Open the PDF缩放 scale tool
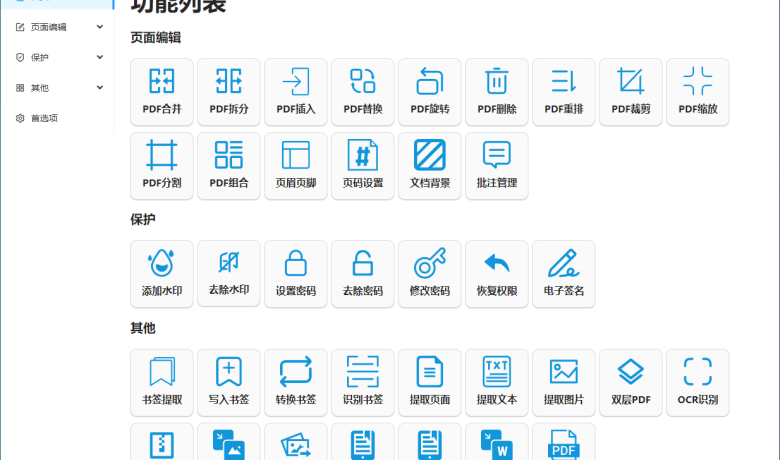Image resolution: width=780 pixels, height=460 pixels. click(x=697, y=92)
